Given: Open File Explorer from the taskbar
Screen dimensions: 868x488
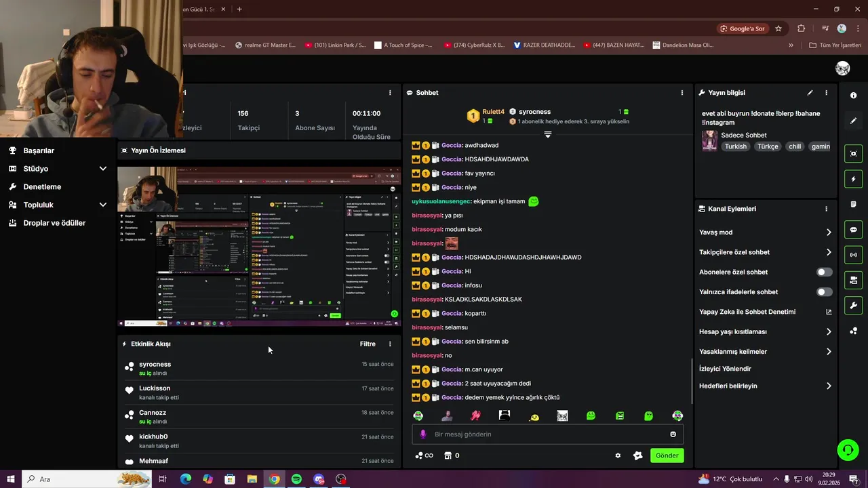Looking at the screenshot, I should click(252, 479).
